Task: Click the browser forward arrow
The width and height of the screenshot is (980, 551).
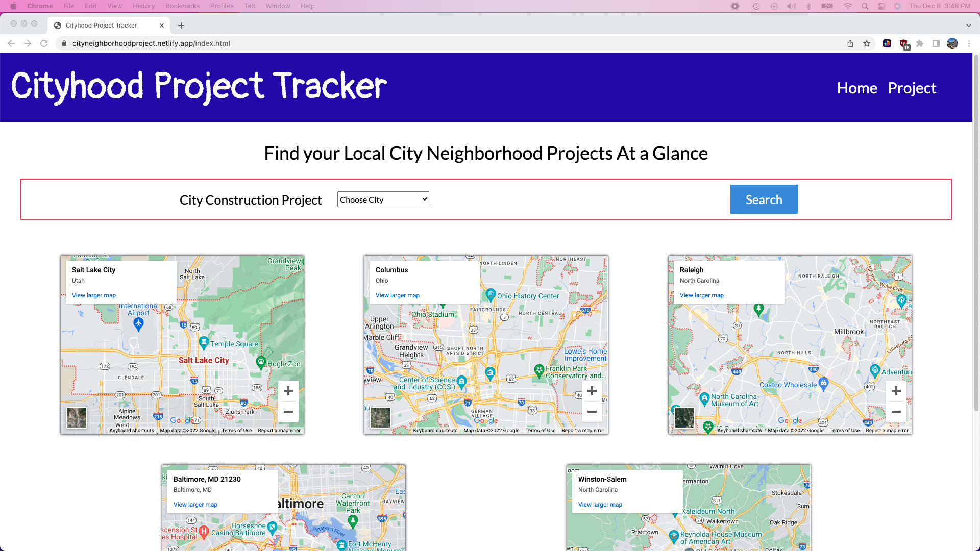Action: click(x=28, y=43)
